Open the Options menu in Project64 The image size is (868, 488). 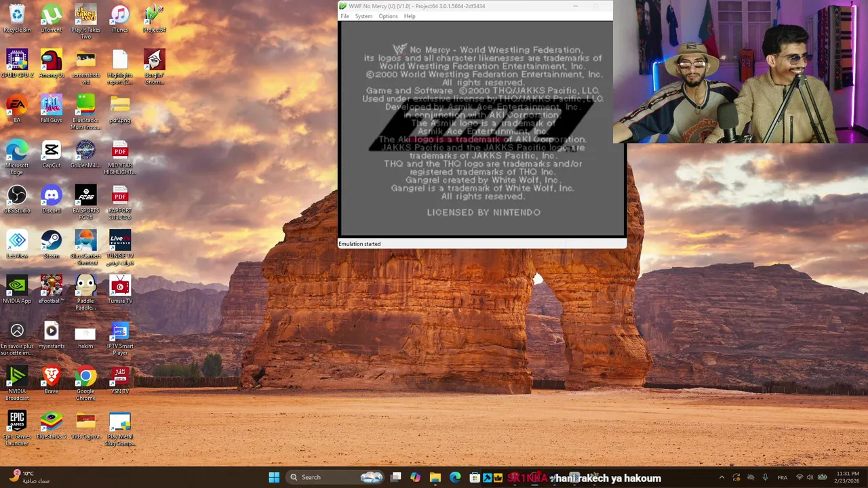click(388, 16)
